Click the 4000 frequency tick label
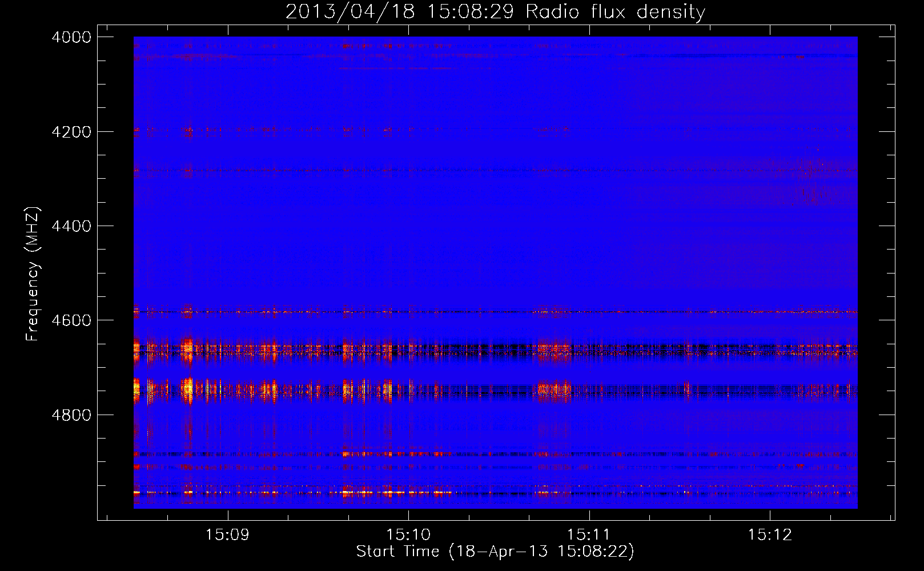The image size is (924, 571). pos(71,37)
